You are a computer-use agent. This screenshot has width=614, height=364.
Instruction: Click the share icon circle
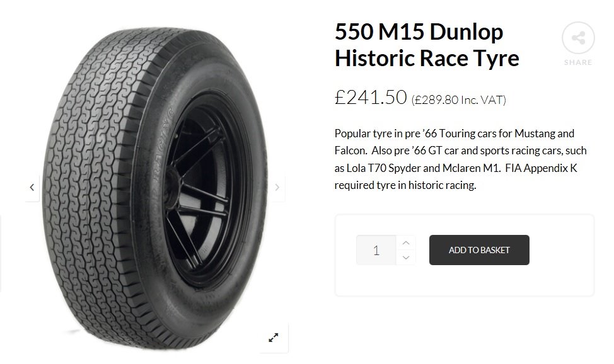click(x=578, y=38)
